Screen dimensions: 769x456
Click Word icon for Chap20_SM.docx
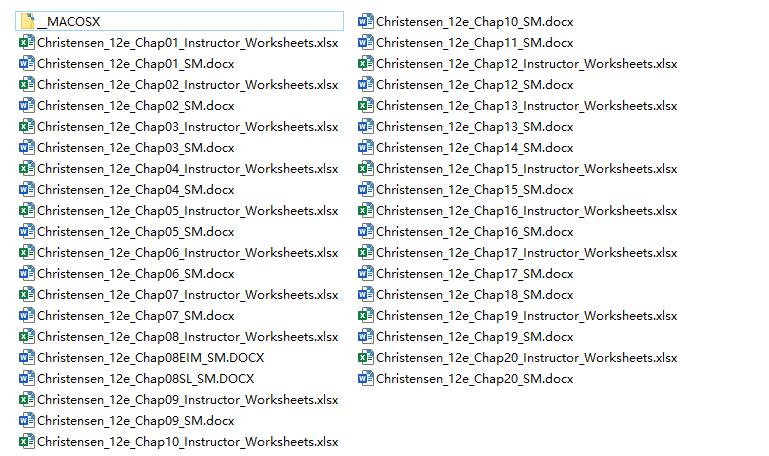pos(366,379)
